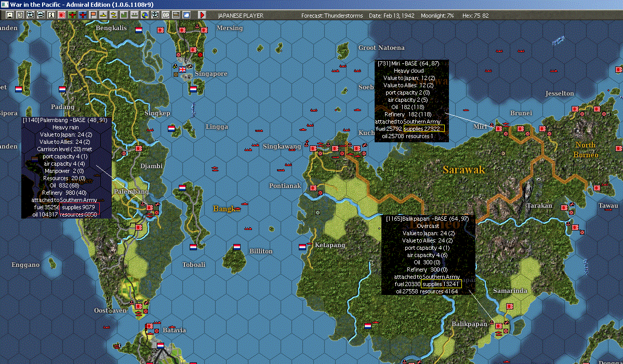The image size is (623, 364).
Task: Click the red play end-turn arrow
Action: click(202, 15)
